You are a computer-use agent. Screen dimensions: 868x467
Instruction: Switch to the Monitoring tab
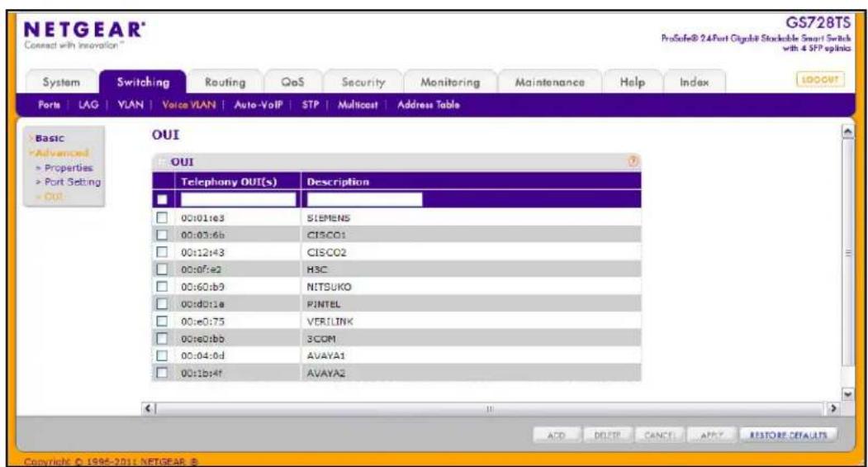(450, 82)
